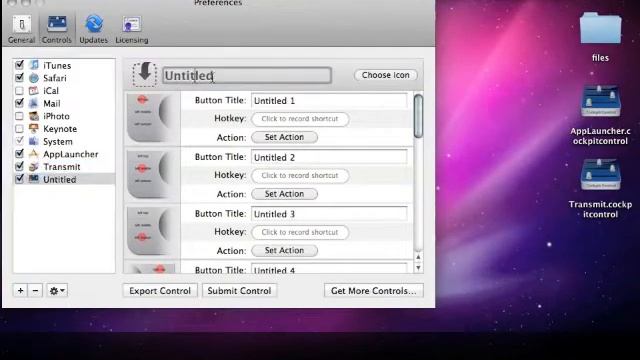Click the Transmit truck icon
The height and width of the screenshot is (360, 640).
coord(34,167)
